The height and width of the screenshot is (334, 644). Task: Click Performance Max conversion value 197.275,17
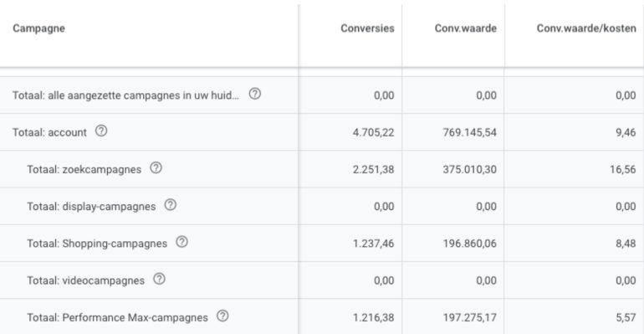(x=469, y=317)
